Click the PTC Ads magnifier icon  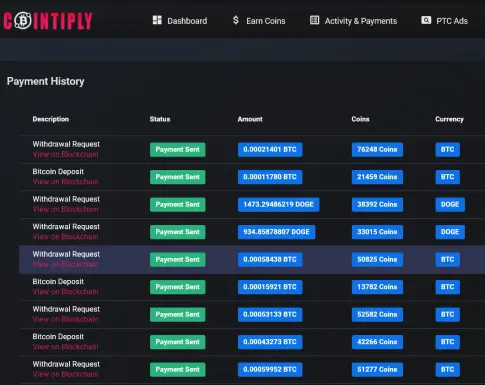coord(426,20)
